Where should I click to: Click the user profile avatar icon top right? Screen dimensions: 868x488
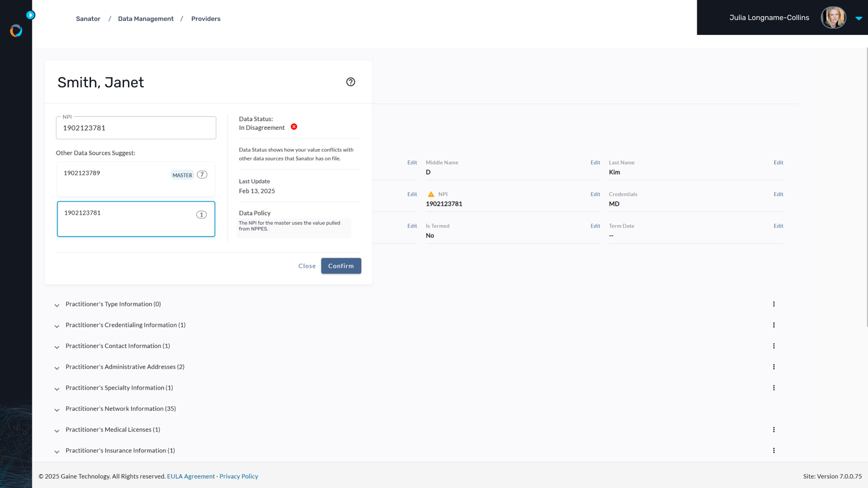coord(833,17)
